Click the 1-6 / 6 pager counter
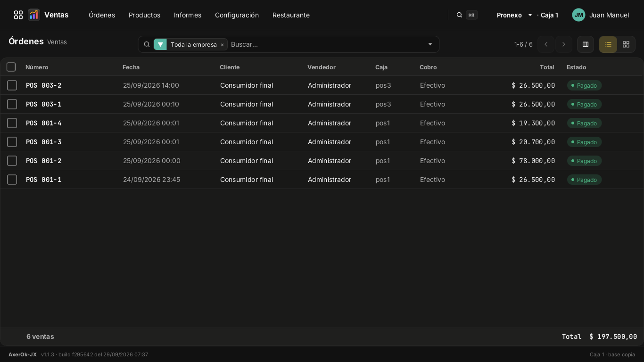This screenshot has height=362, width=644. pos(523,44)
